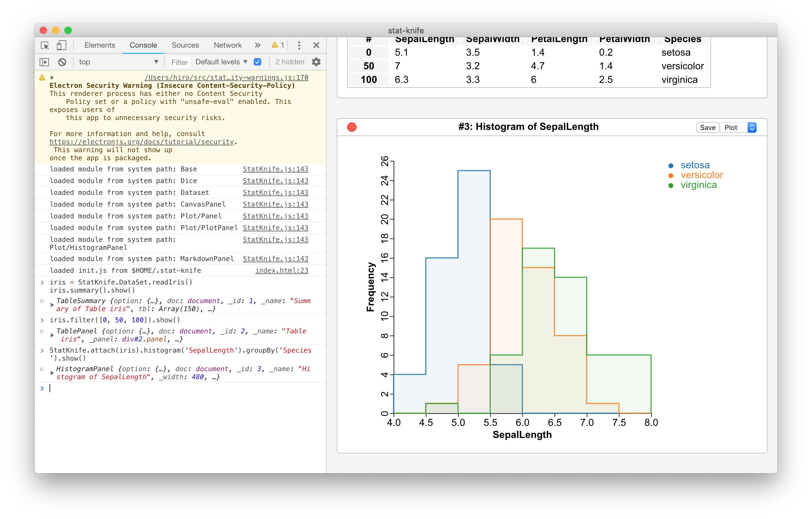Select the inspect element picker icon
The width and height of the screenshot is (812, 519).
click(45, 45)
